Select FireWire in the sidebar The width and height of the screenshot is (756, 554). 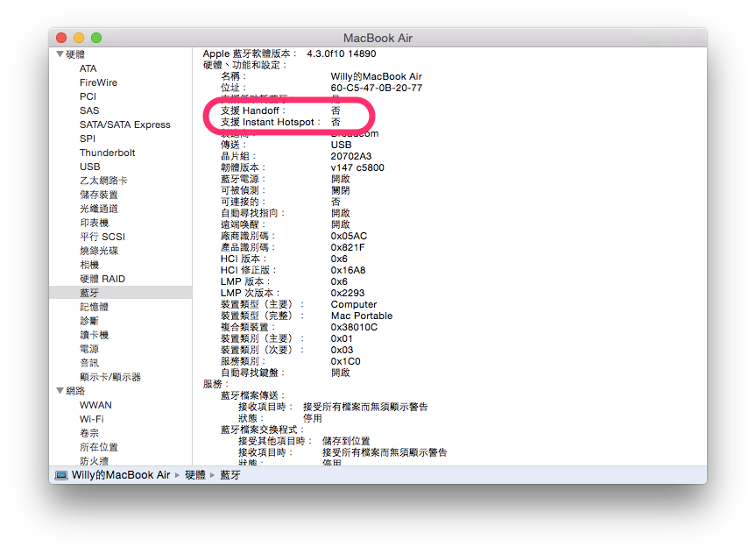pyautogui.click(x=98, y=82)
